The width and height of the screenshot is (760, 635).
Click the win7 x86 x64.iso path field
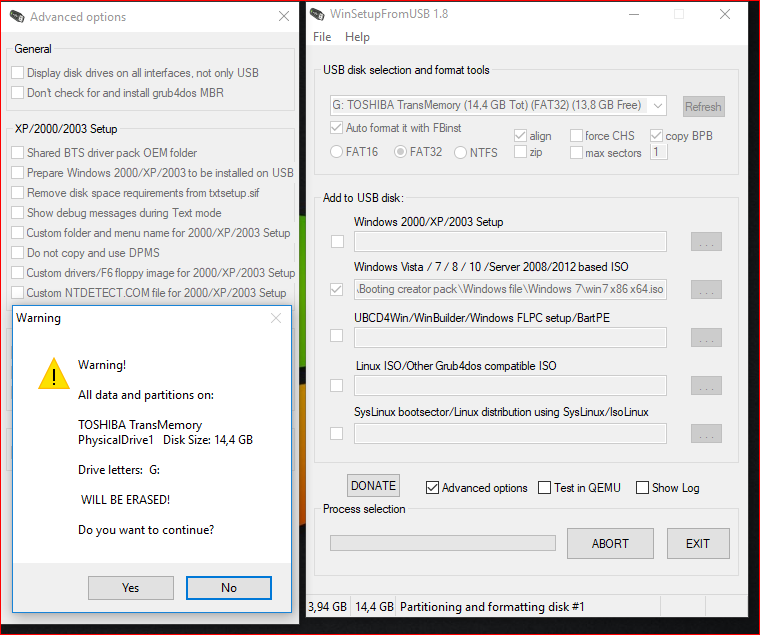pyautogui.click(x=510, y=289)
